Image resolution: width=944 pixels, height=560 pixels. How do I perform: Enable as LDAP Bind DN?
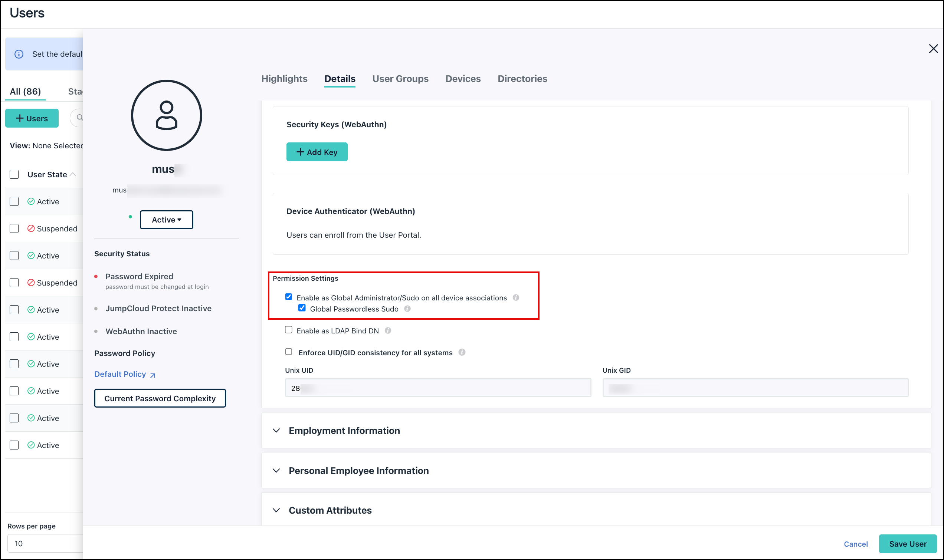point(289,329)
